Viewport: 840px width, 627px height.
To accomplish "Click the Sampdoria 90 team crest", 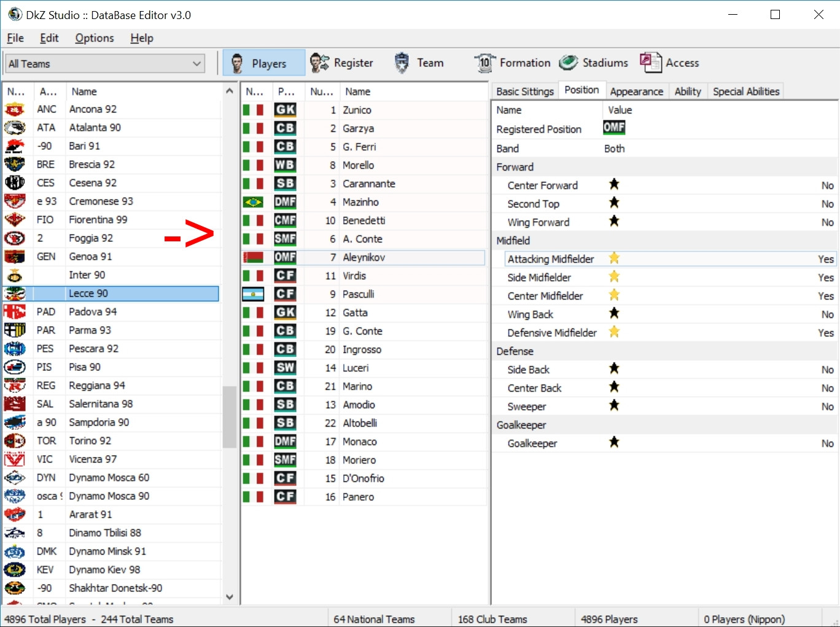I will click(x=15, y=423).
